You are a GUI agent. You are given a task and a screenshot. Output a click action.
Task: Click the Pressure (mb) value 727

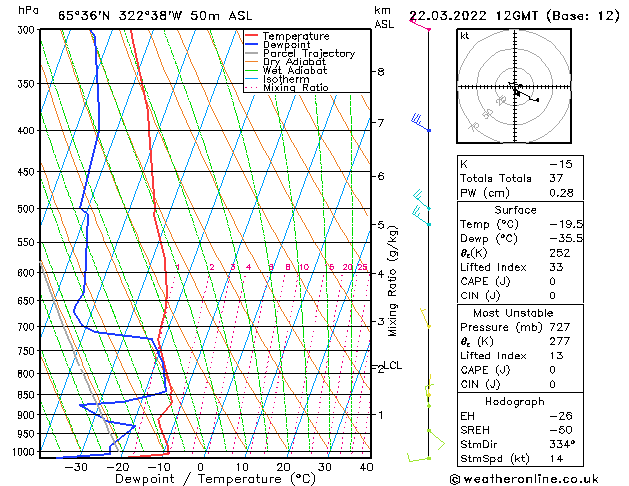pyautogui.click(x=560, y=327)
